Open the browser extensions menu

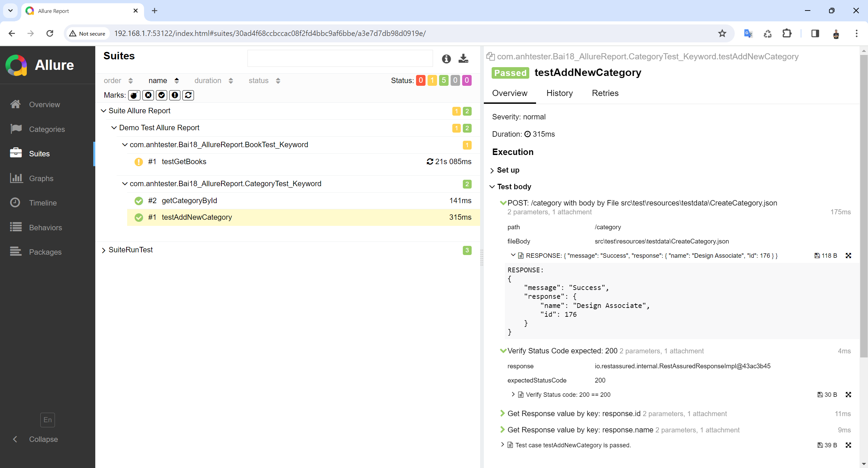click(787, 33)
